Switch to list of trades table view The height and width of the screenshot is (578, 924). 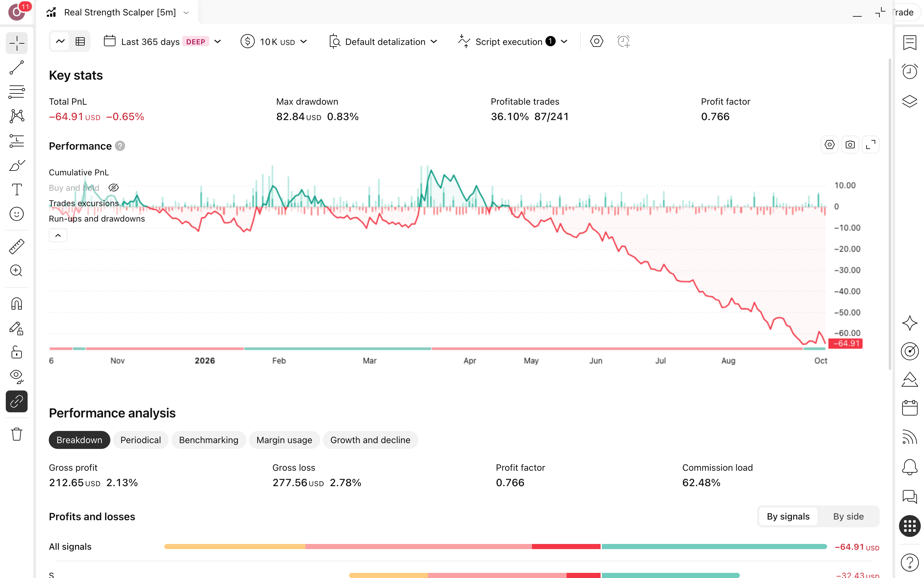tap(80, 41)
